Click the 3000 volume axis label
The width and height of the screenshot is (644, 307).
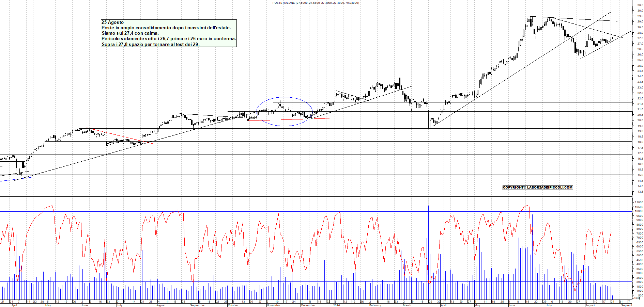[639, 273]
